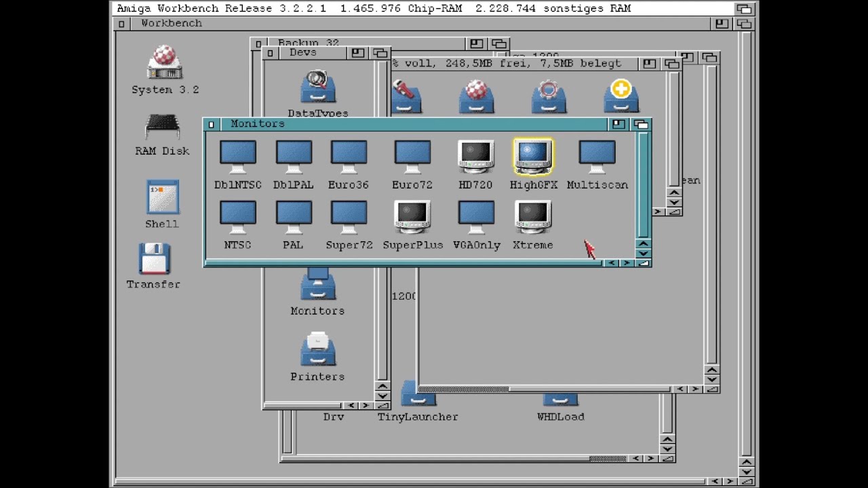Click the Monitors window scroll-right arrow
The width and height of the screenshot is (868, 488).
coord(627,263)
